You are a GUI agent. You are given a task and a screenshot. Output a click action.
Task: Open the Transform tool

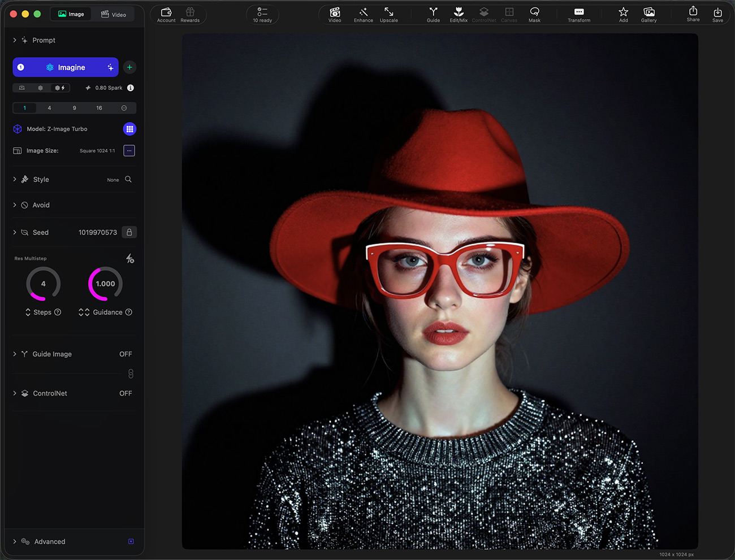pos(579,15)
